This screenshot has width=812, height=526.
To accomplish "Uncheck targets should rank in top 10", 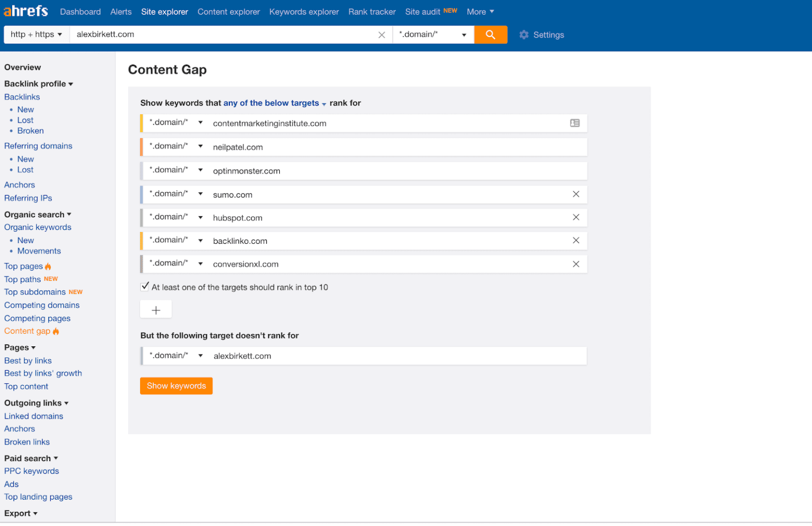I will click(x=144, y=286).
